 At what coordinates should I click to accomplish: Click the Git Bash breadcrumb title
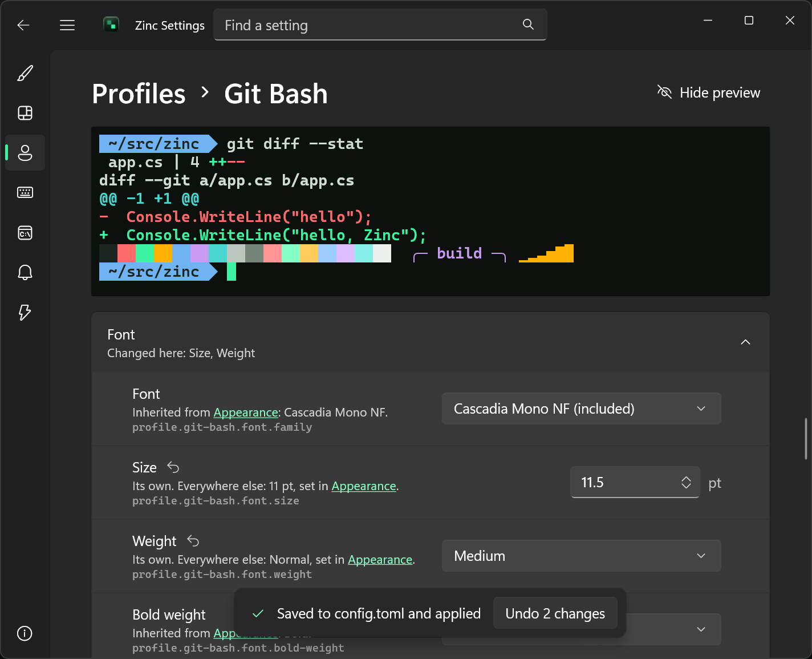276,94
